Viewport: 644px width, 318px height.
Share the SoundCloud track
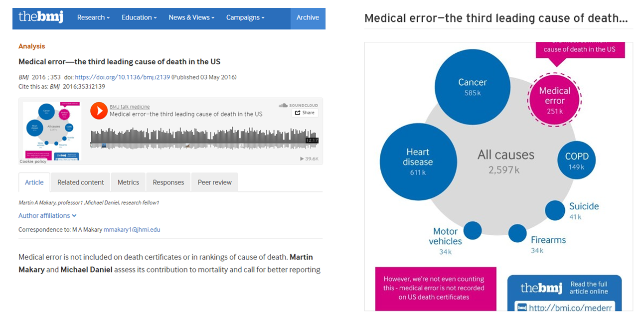tap(305, 113)
